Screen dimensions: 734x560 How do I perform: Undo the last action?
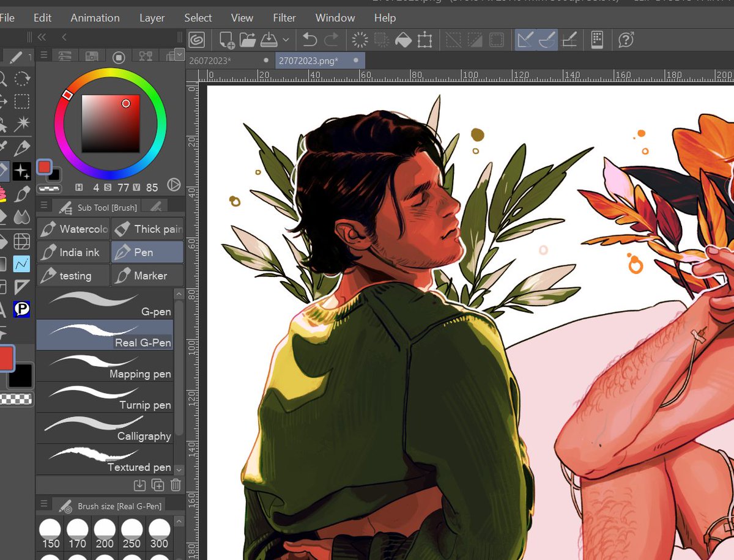(x=310, y=40)
